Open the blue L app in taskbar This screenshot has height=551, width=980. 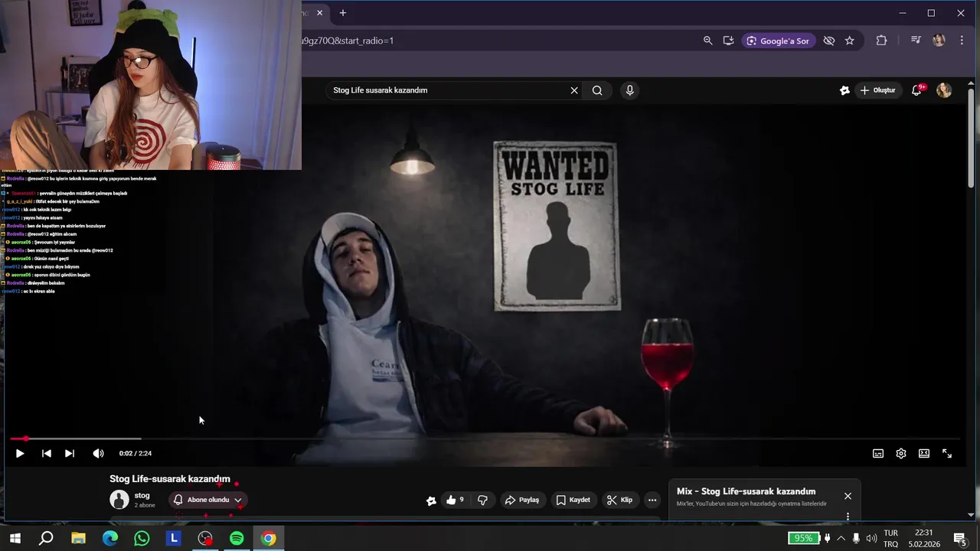click(x=174, y=538)
